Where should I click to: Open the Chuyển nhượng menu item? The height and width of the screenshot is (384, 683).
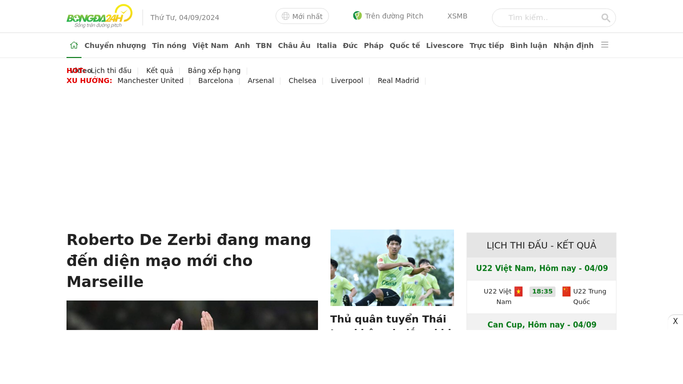click(115, 45)
